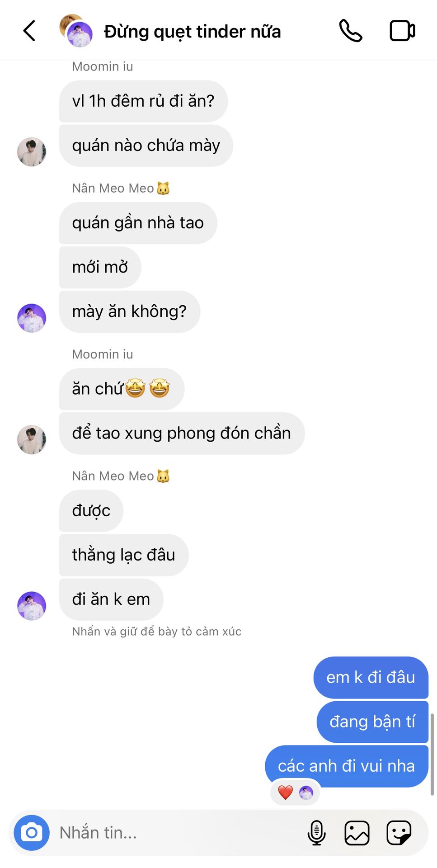Tap avatar next to 'mày ăn không?'

(32, 318)
